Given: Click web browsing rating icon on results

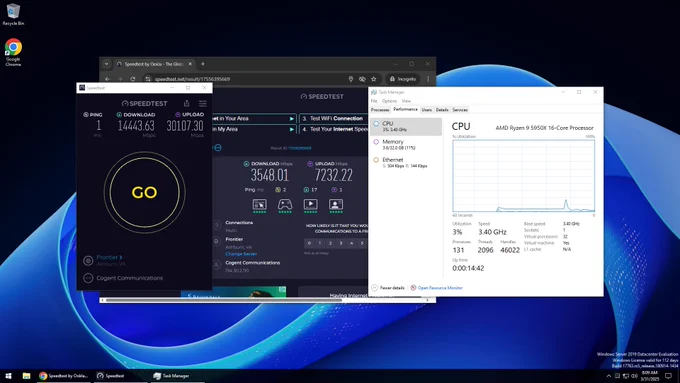Looking at the screenshot, I should 259,204.
